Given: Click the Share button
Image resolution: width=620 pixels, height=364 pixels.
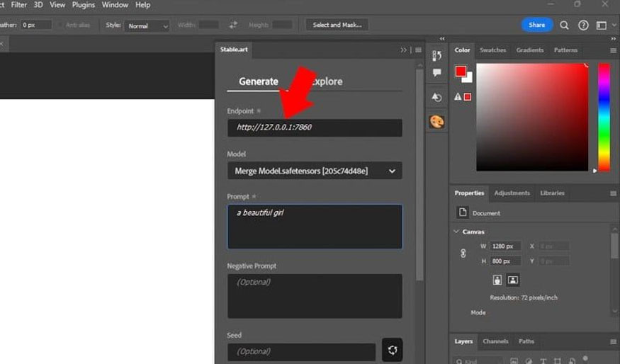Looking at the screenshot, I should [537, 25].
